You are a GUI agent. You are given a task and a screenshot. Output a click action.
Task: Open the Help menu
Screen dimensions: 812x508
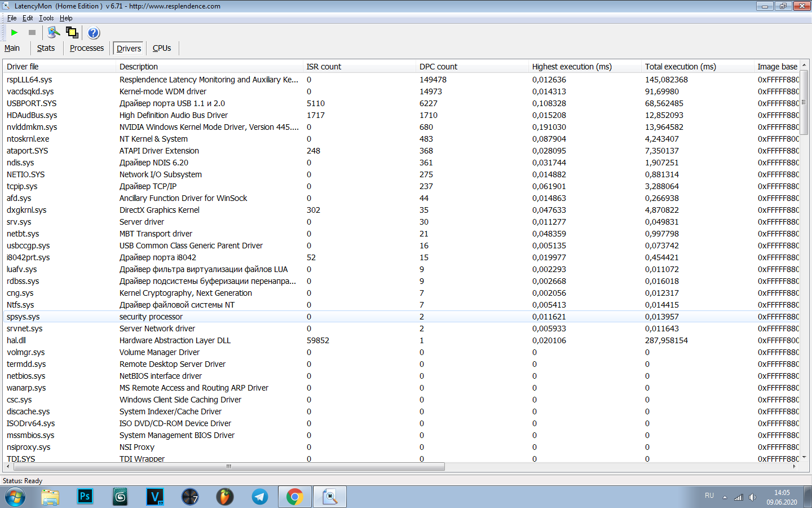[66, 18]
